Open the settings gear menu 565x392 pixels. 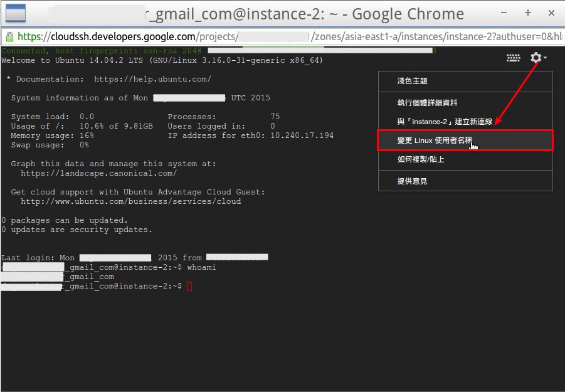538,58
